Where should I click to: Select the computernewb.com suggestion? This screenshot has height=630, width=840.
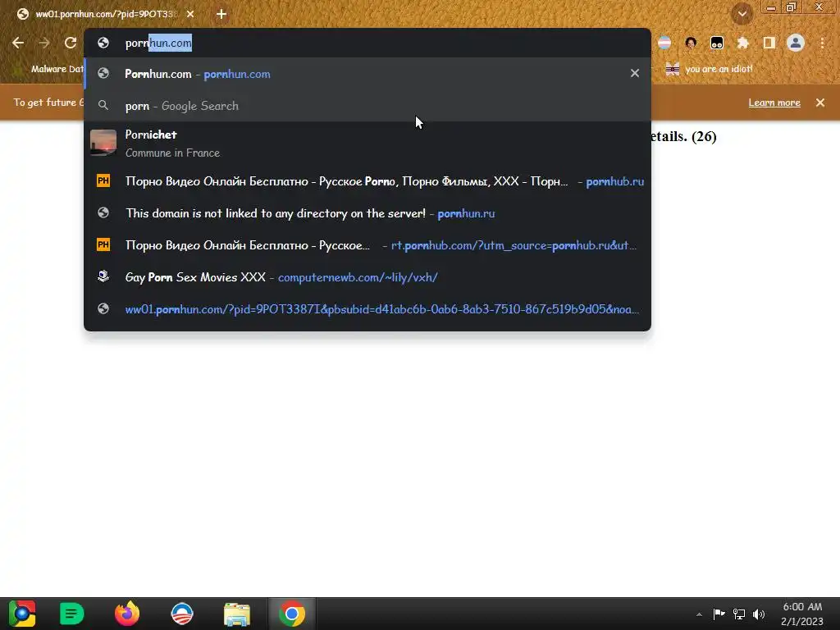(x=367, y=277)
